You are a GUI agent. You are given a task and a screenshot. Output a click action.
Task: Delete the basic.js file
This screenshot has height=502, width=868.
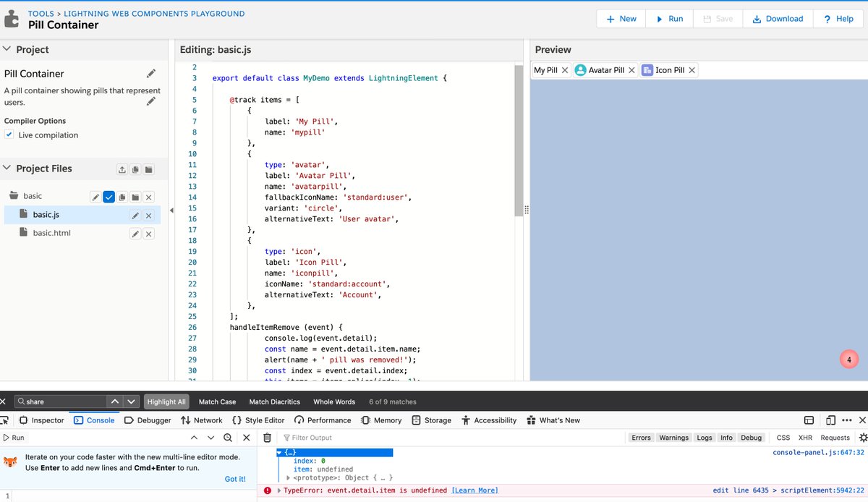pos(148,215)
